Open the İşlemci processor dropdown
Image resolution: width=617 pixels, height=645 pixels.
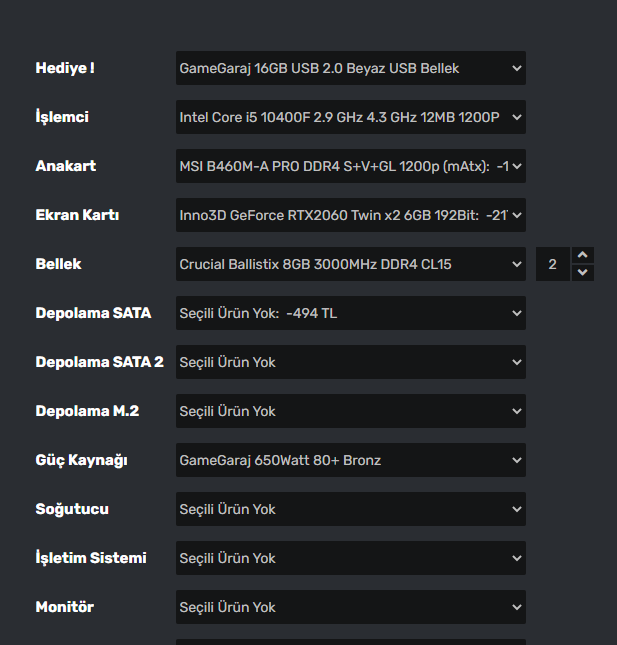tap(350, 117)
